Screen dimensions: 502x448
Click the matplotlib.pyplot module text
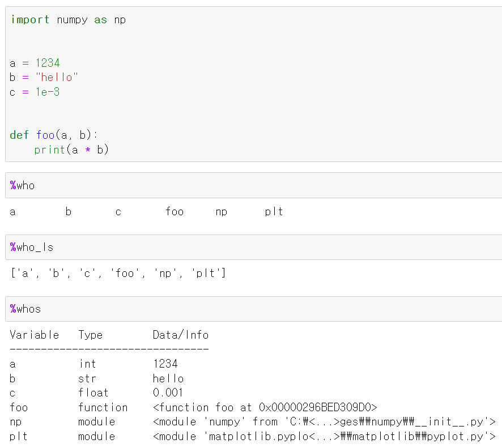(x=324, y=437)
